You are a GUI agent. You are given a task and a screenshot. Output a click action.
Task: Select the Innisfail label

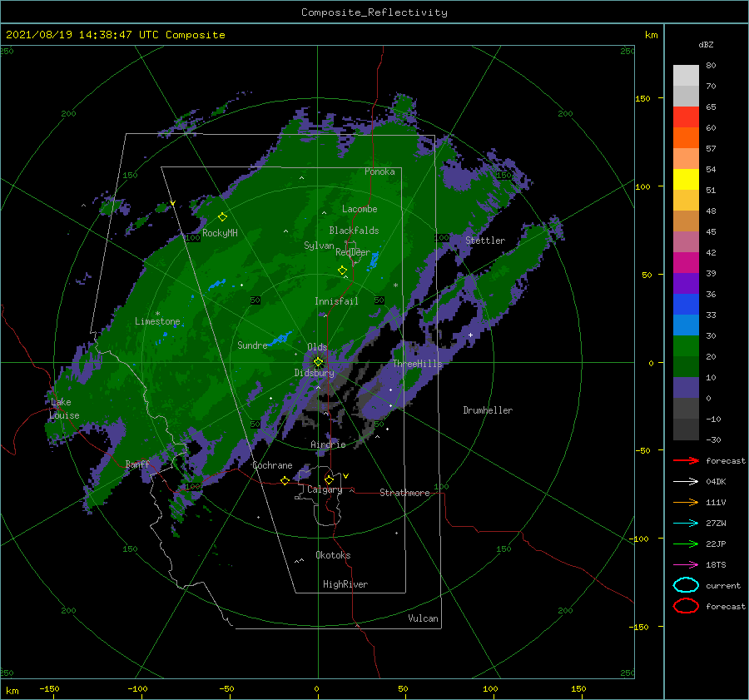[x=336, y=301]
